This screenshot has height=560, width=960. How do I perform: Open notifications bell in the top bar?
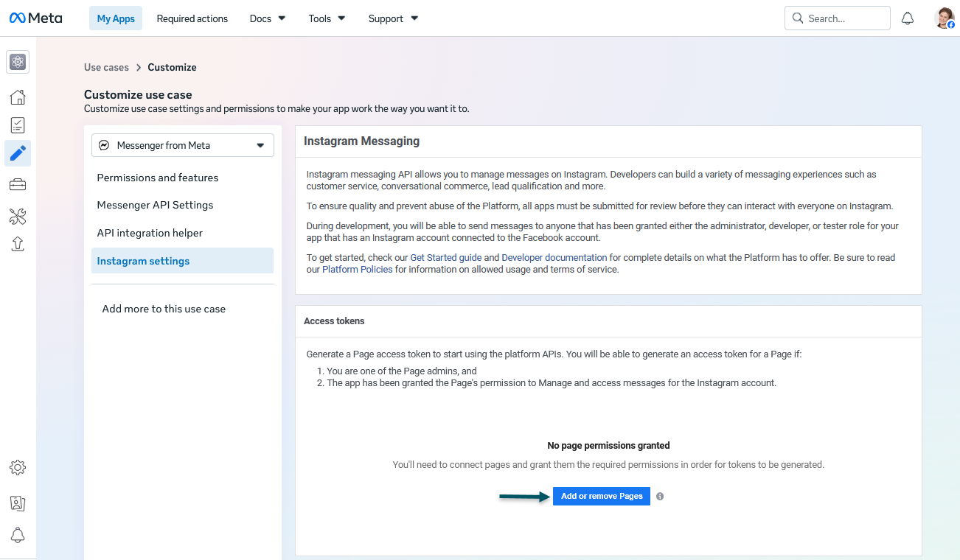(x=908, y=18)
